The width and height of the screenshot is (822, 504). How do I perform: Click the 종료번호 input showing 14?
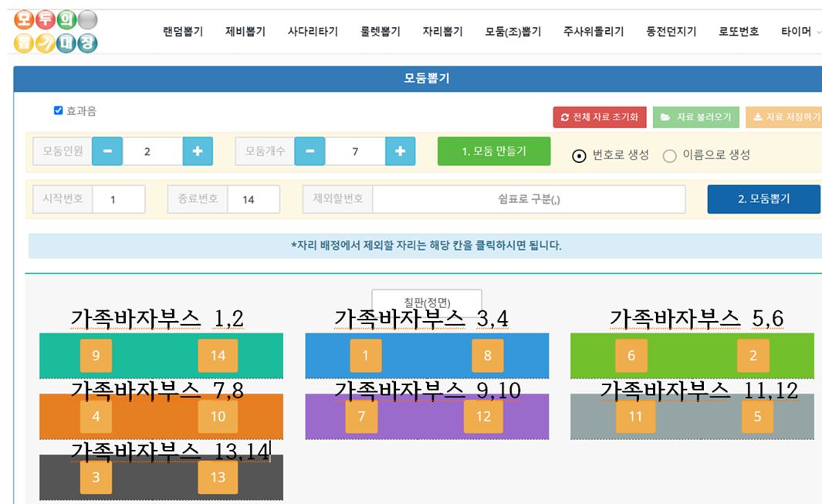point(253,199)
